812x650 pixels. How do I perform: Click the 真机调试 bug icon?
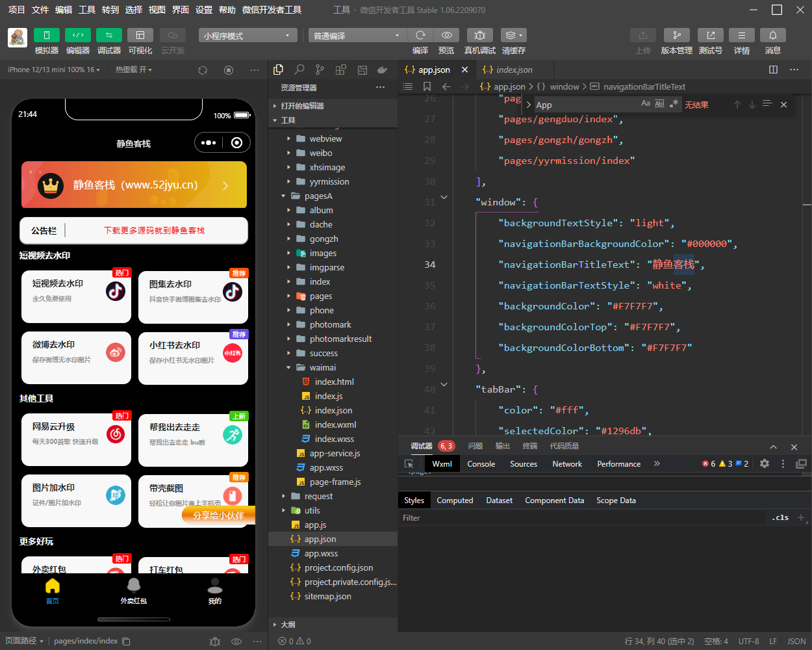pyautogui.click(x=479, y=35)
